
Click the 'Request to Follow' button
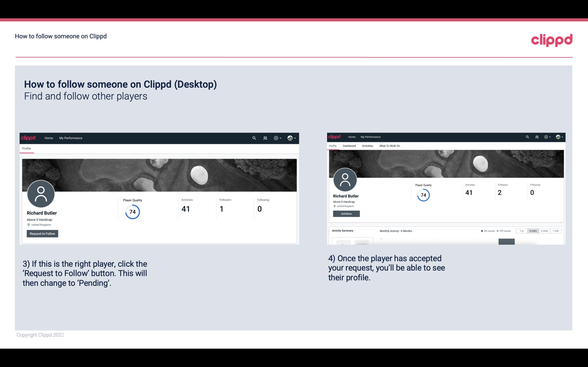coord(42,233)
